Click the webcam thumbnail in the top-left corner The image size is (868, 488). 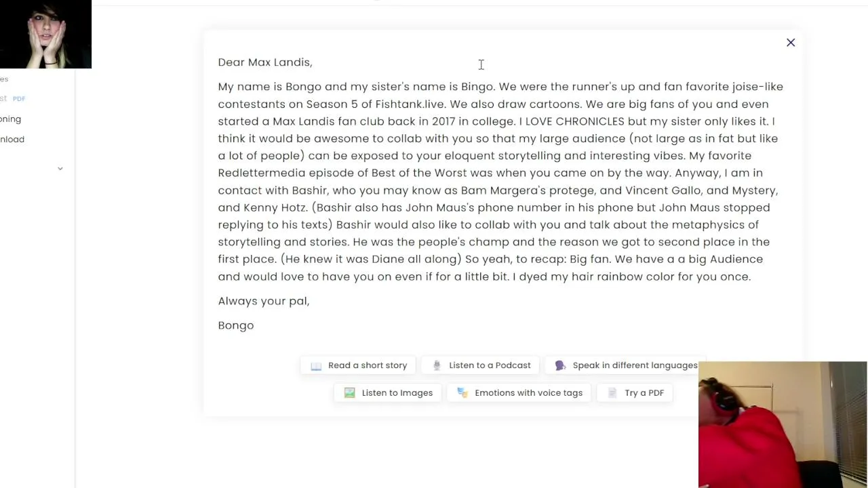click(x=45, y=34)
